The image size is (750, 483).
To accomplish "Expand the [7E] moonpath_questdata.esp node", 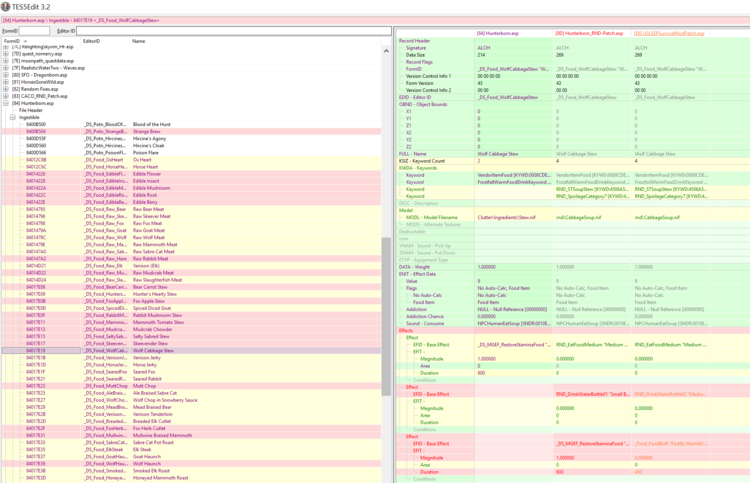I will [6, 61].
